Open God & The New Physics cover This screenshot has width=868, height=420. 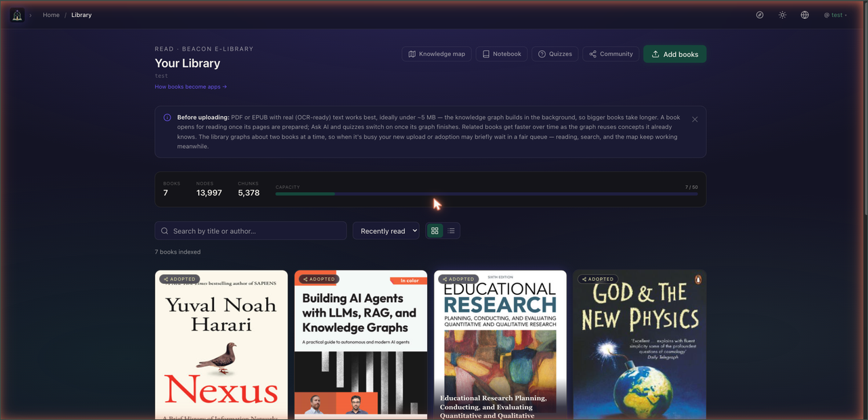tap(640, 345)
